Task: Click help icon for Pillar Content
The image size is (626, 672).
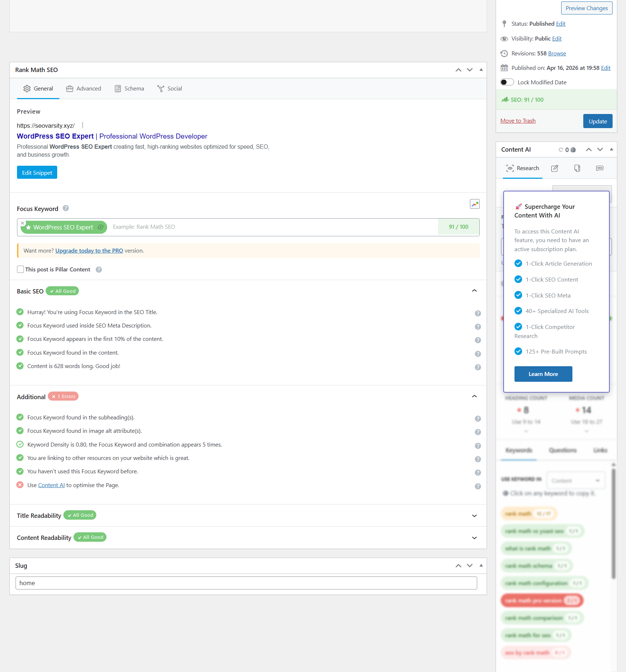Action: pos(99,270)
